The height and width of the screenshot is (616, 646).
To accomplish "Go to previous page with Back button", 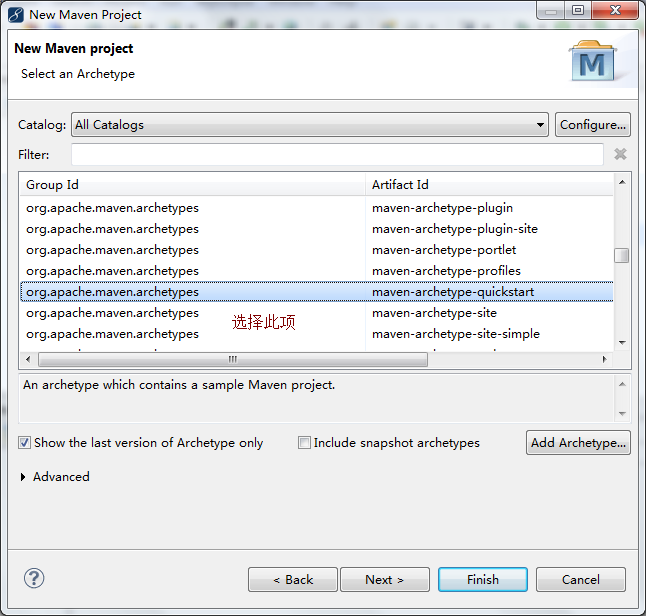I will 293,580.
